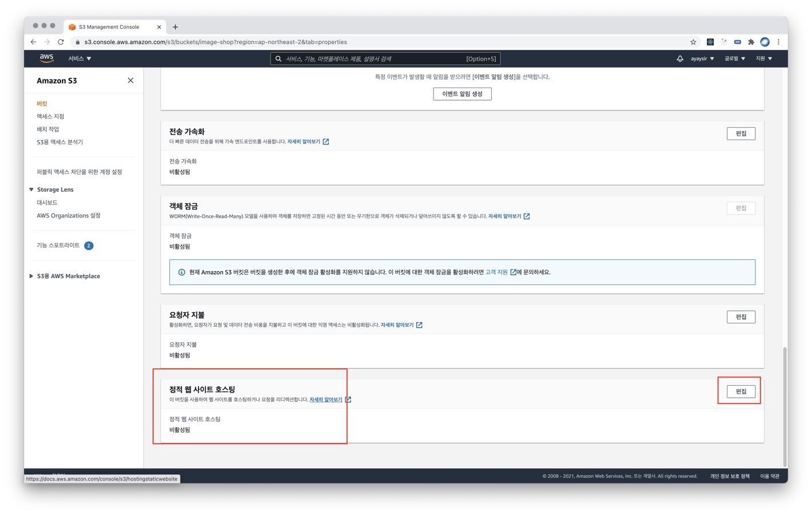This screenshot has width=812, height=515.
Task: Click the AWS logo home icon
Action: pos(46,58)
